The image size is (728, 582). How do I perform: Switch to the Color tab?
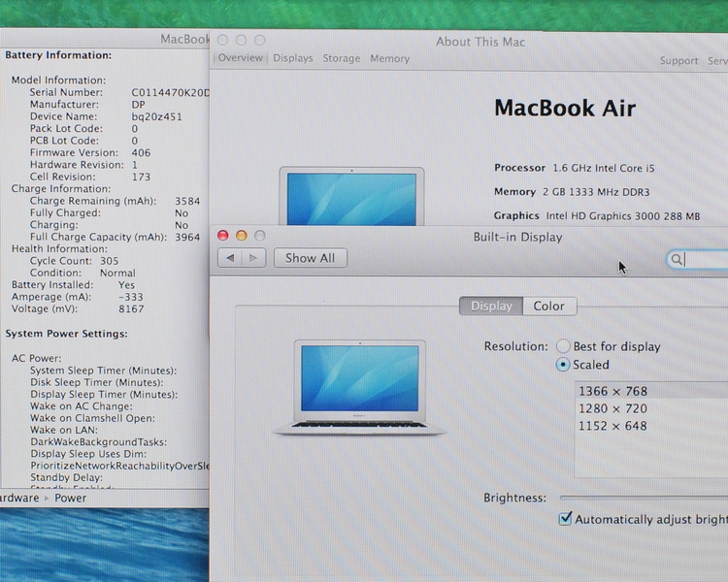[548, 307]
